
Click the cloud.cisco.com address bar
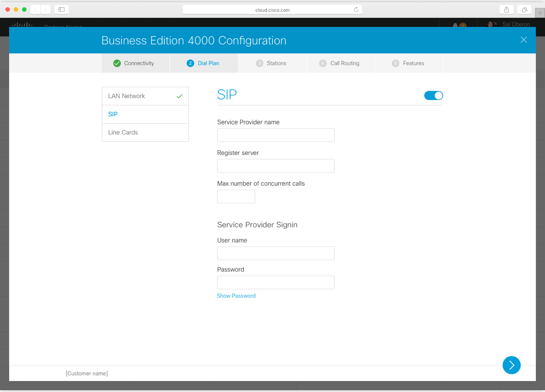click(272, 10)
